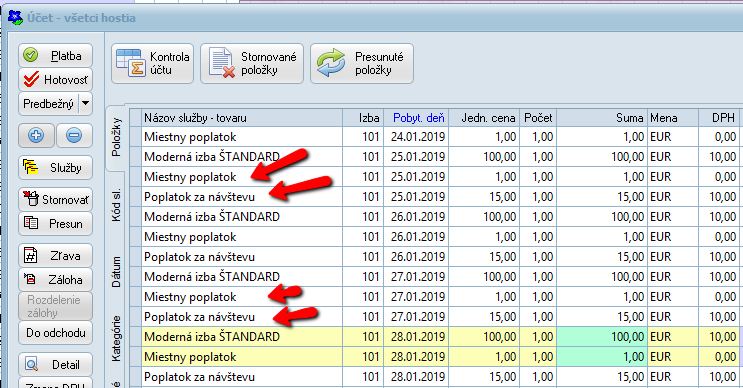The image size is (743, 388).
Task: Click the blue plus add button
Action: coord(36,135)
